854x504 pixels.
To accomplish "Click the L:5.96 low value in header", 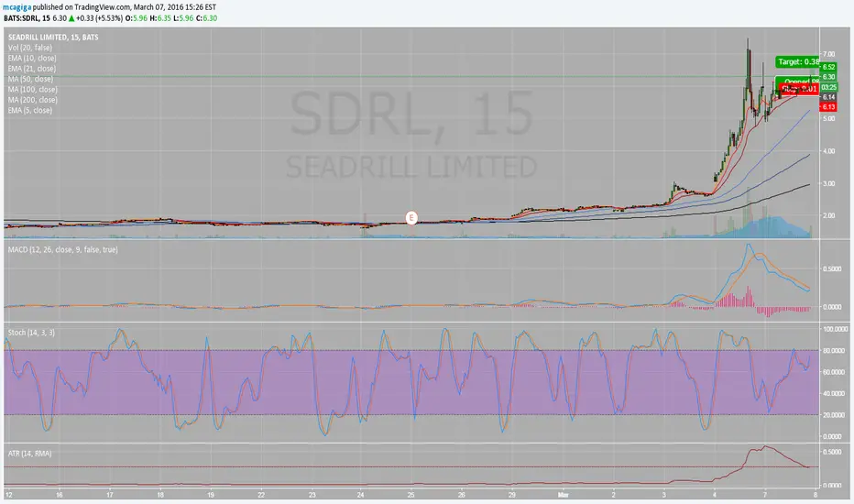I will (183, 18).
